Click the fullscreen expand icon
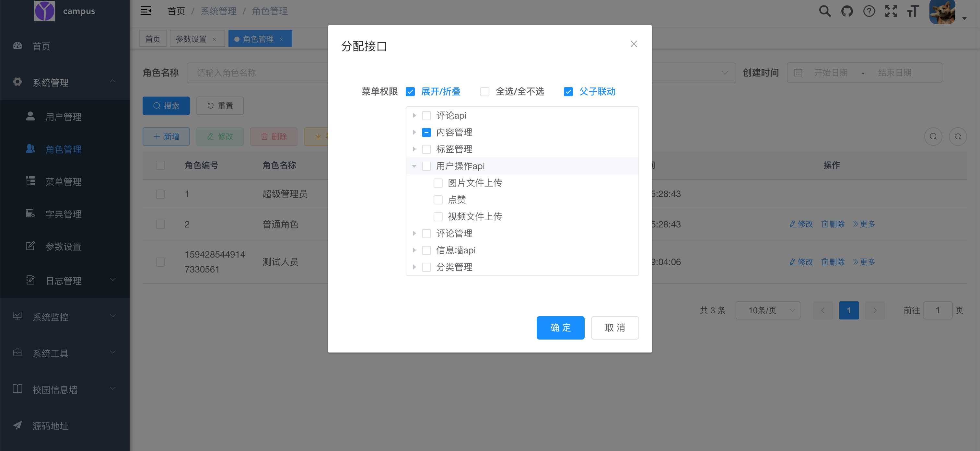The image size is (980, 451). pos(891,11)
